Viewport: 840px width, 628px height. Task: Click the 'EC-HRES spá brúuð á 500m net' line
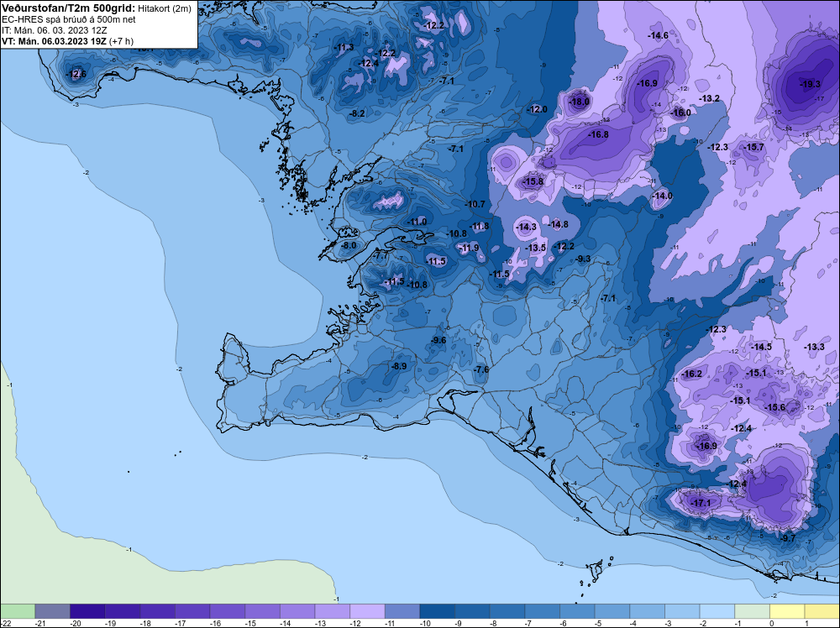(69, 20)
